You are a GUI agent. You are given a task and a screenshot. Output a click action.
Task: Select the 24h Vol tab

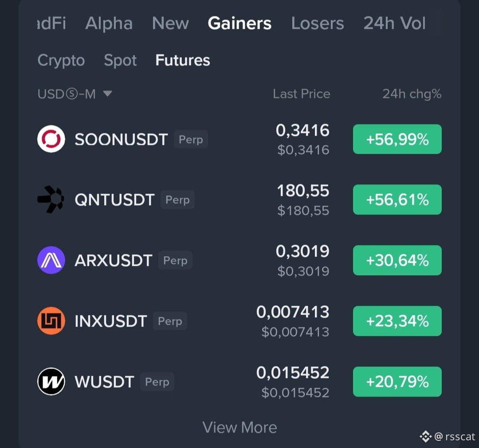394,23
